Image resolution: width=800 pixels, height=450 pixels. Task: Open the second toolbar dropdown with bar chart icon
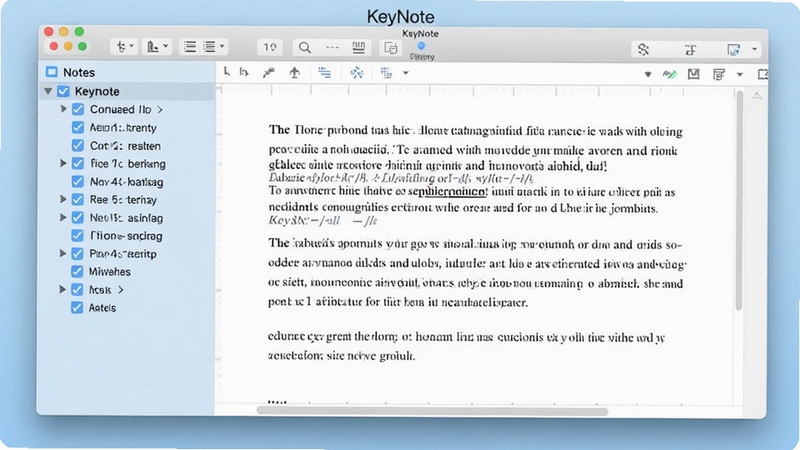(x=157, y=47)
